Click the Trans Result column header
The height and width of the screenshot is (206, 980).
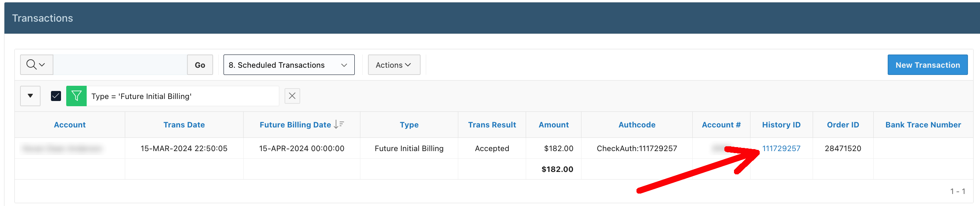click(x=492, y=125)
